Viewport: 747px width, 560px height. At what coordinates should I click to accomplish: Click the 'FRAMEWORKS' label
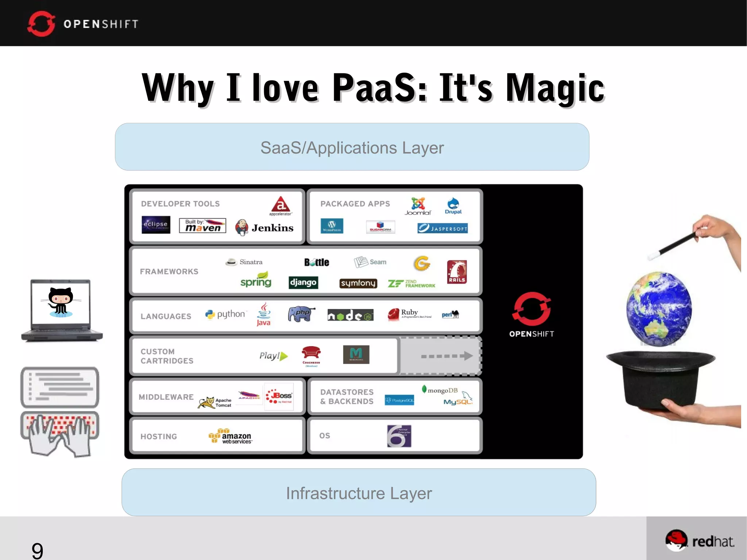pos(169,272)
